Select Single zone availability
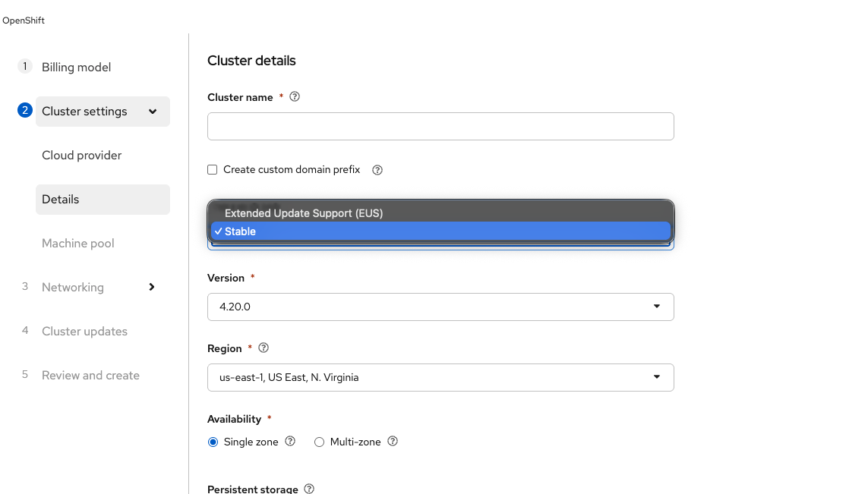The image size is (868, 494). [x=213, y=442]
